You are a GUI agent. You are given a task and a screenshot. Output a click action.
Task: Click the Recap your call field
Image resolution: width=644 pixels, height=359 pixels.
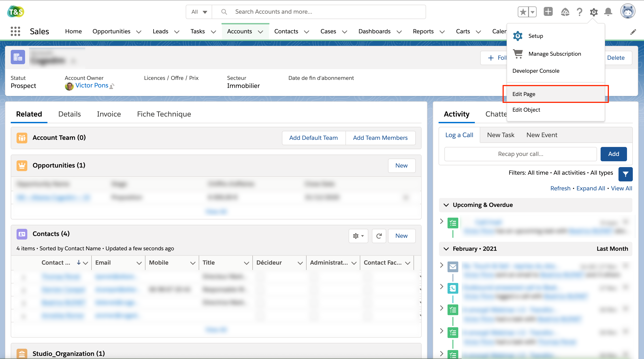[x=520, y=154]
